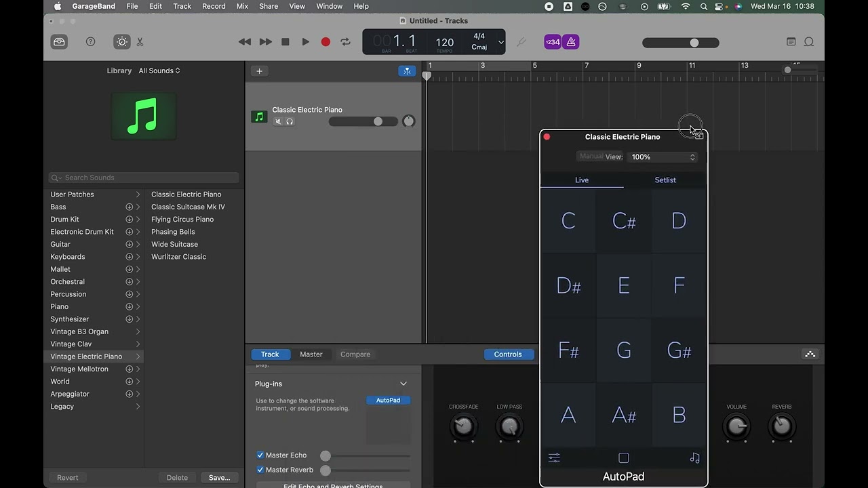Click the Compare button
The image size is (868, 488).
click(355, 354)
